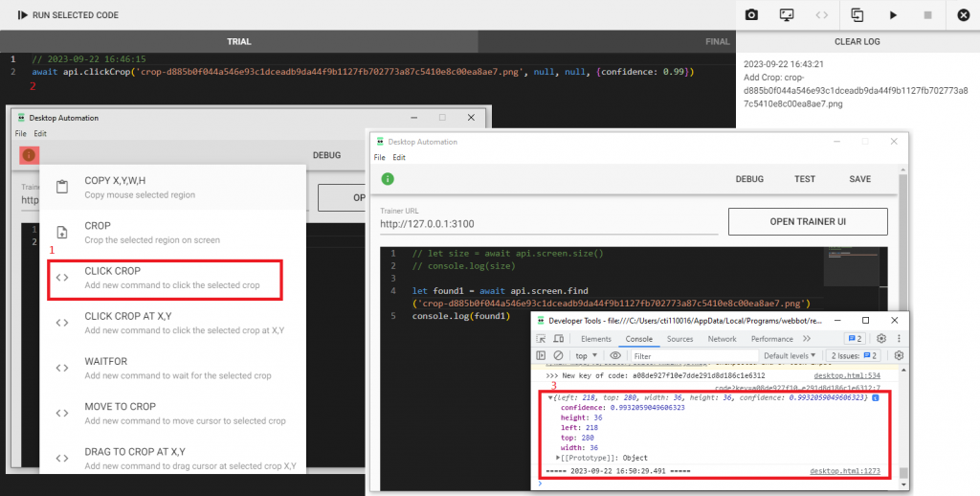This screenshot has width=980, height=496.
Task: Open the Elements tab in Developer Tools
Action: 595,339
